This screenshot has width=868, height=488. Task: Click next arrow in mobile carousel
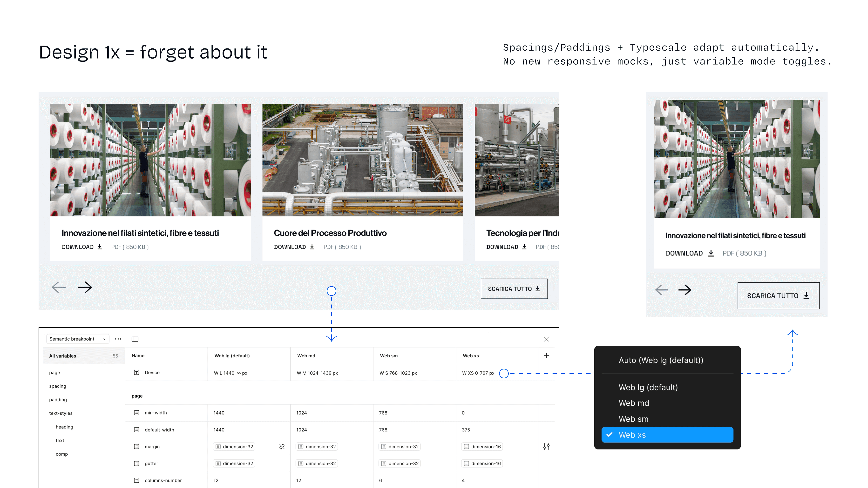click(x=685, y=290)
